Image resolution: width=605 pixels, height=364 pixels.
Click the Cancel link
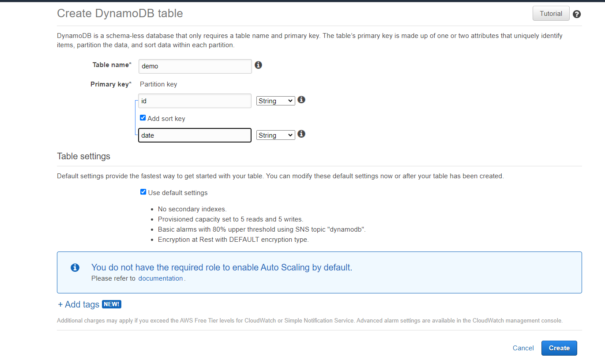pos(523,348)
